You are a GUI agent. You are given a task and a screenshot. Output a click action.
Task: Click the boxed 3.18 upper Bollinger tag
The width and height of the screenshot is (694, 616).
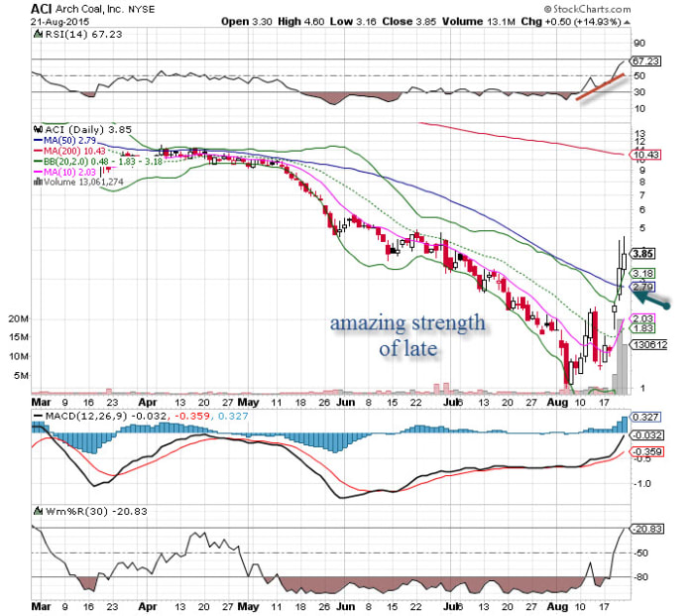pos(642,273)
